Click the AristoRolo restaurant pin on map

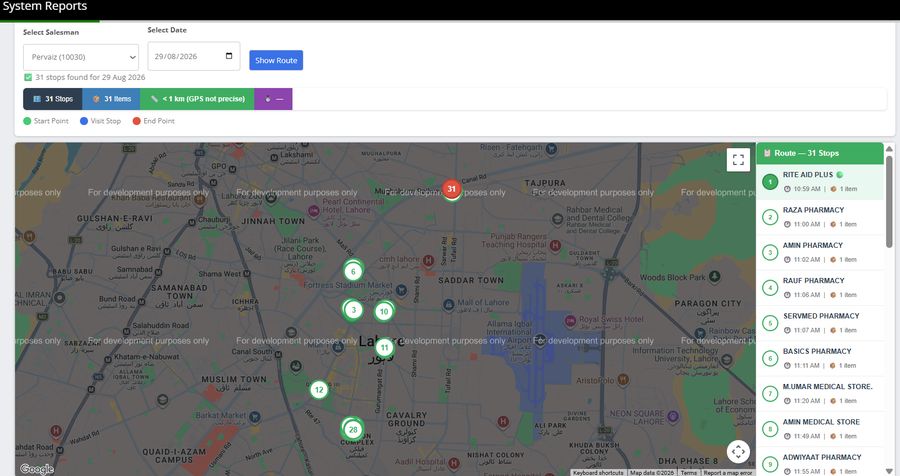click(623, 380)
